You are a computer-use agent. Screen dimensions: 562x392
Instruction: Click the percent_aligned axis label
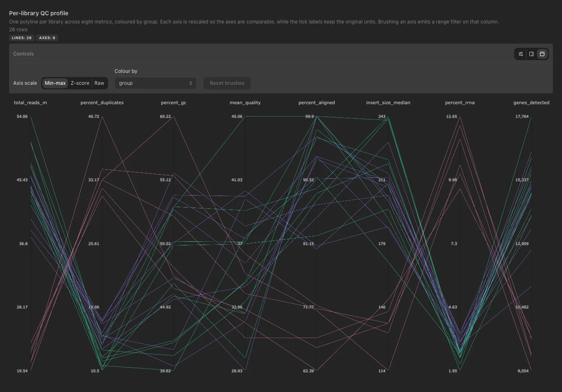pos(316,103)
